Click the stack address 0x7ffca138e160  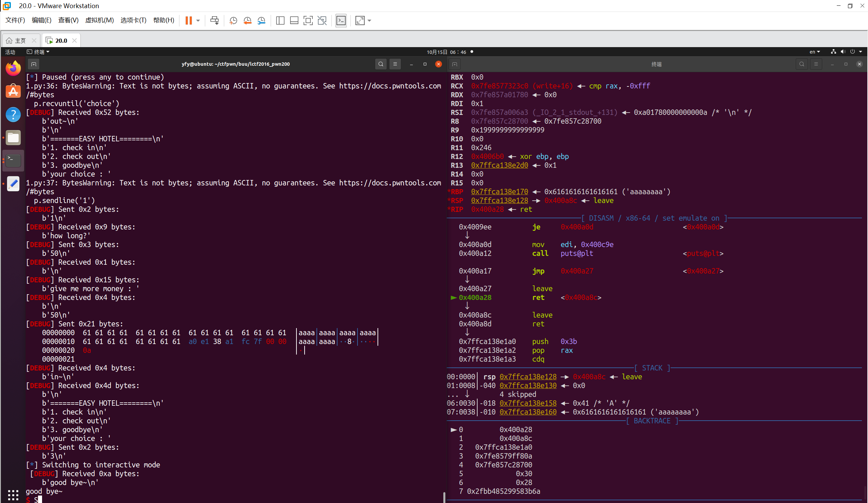pyautogui.click(x=528, y=412)
